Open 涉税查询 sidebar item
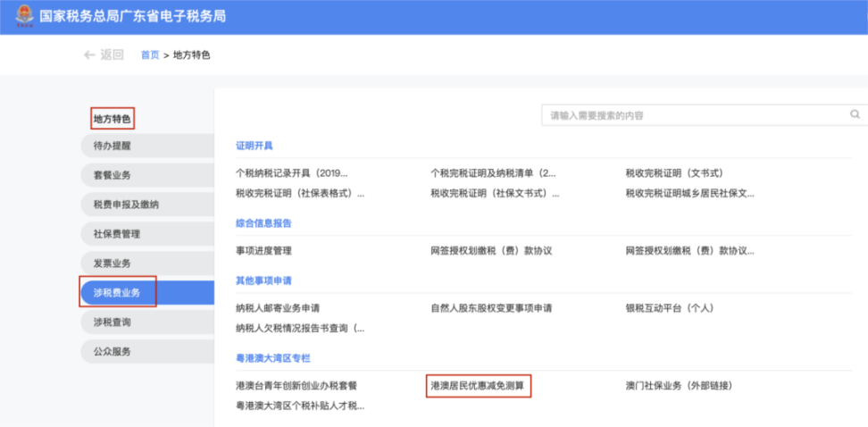Viewport: 868px width, 427px height. pyautogui.click(x=113, y=322)
